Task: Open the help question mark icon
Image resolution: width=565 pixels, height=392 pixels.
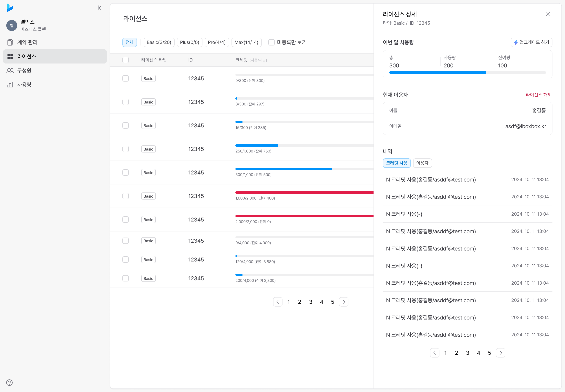Action: 9,382
